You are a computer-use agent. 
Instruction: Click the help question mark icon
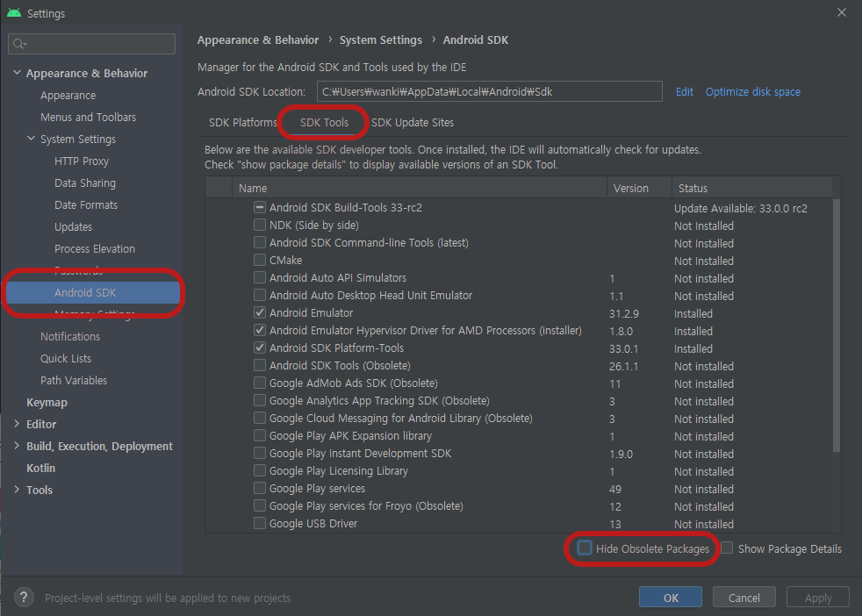(24, 598)
